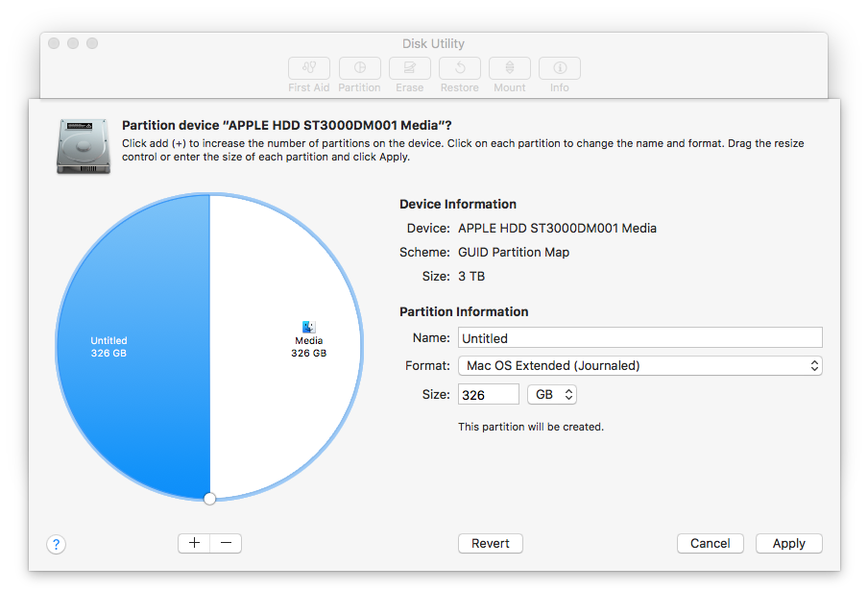Screen dimensions: 868x591
Task: Click the Revert button
Action: pyautogui.click(x=491, y=543)
